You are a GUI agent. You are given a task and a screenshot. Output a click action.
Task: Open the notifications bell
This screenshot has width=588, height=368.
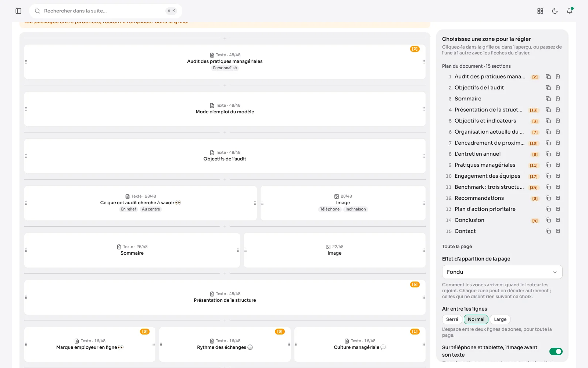(570, 11)
